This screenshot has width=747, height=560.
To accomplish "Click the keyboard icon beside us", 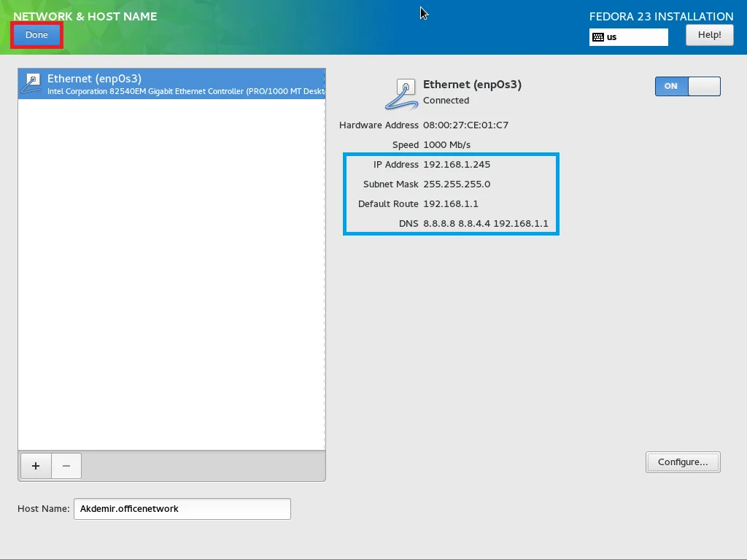I will pyautogui.click(x=598, y=37).
